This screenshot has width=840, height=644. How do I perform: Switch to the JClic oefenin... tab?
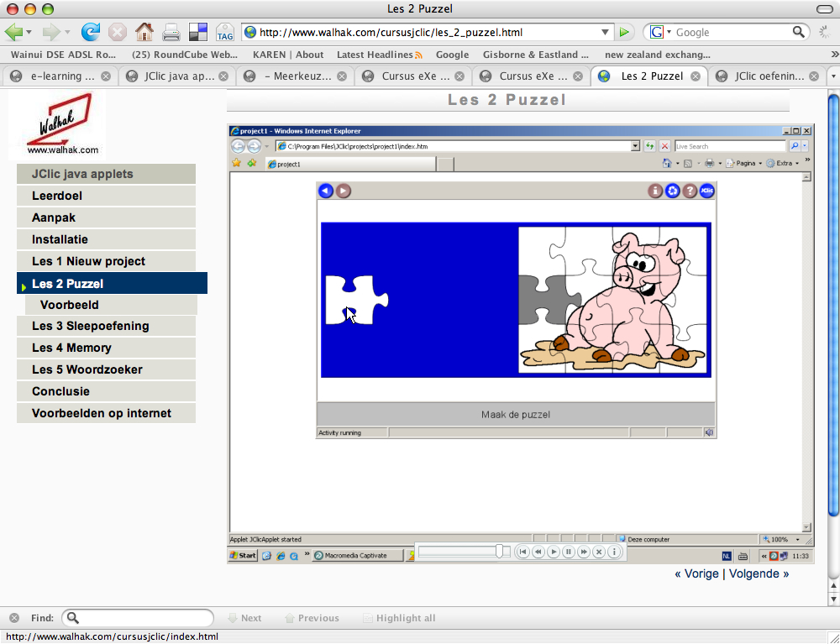(766, 76)
